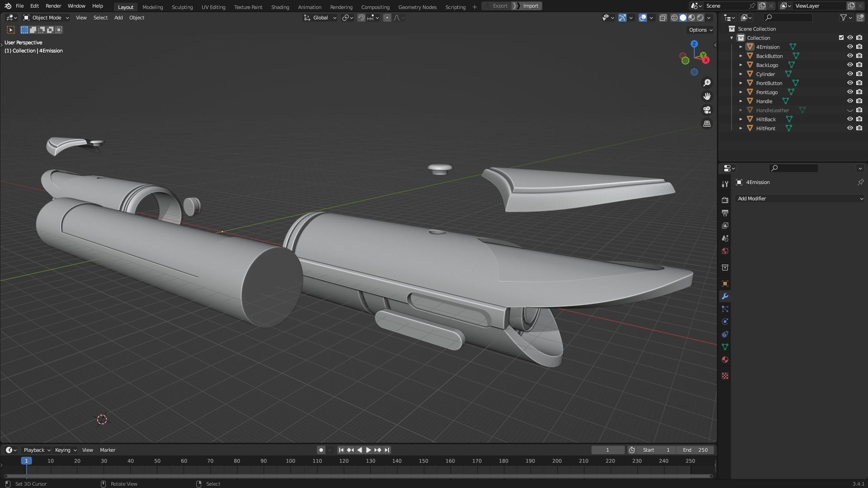This screenshot has width=868, height=488.
Task: Click the Blender logo menu icon
Action: [x=8, y=6]
